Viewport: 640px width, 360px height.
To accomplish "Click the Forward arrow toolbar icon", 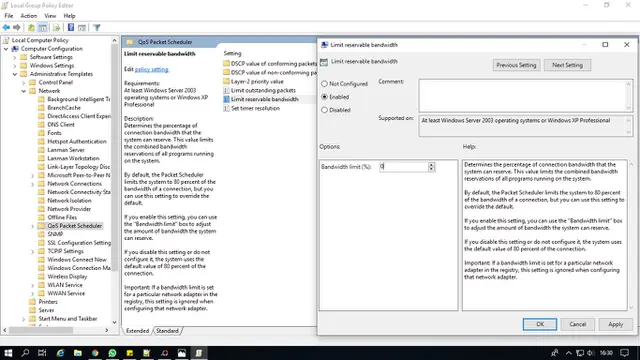I will point(17,27).
